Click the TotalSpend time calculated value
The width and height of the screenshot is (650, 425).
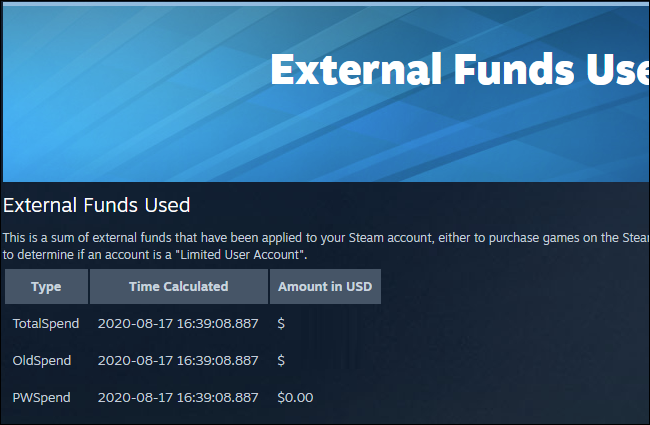click(178, 324)
